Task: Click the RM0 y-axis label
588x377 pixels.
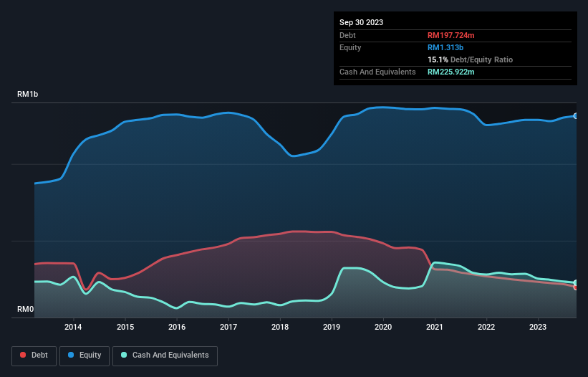Action: [x=25, y=310]
